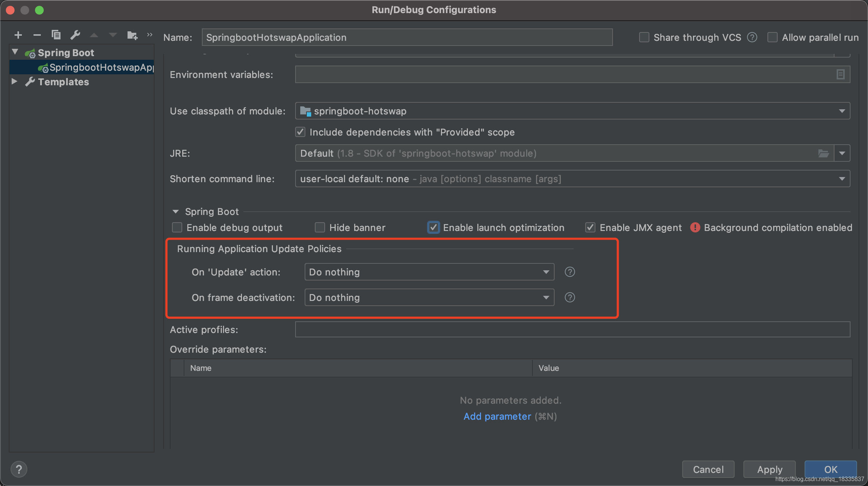The image size is (868, 486).
Task: Click the Name configuration input field
Action: (x=407, y=37)
